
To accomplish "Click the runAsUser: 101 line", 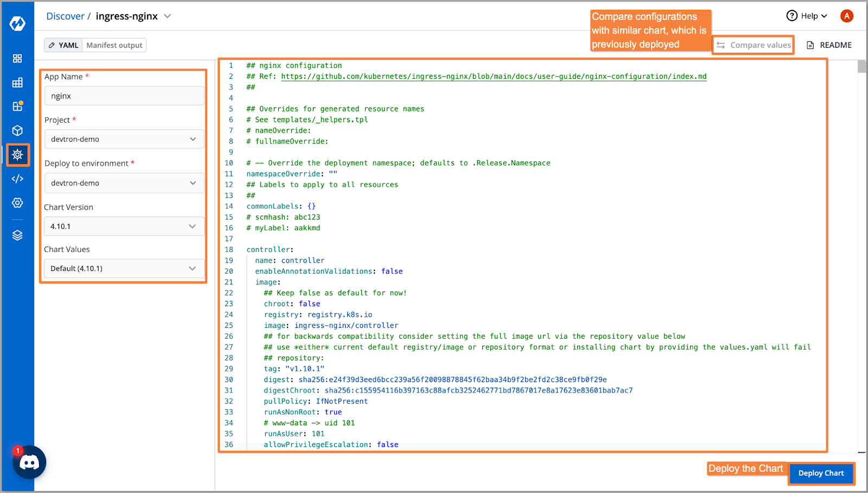I will tap(294, 434).
